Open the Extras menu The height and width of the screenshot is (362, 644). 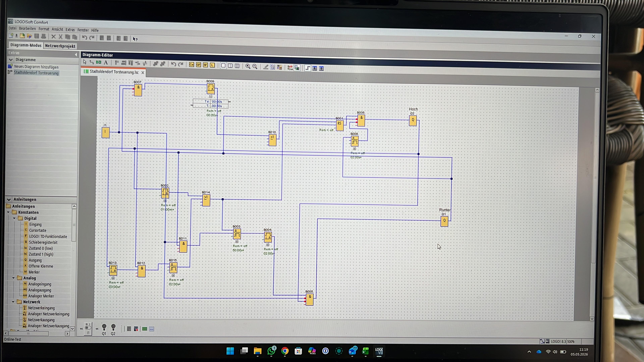pos(70,30)
